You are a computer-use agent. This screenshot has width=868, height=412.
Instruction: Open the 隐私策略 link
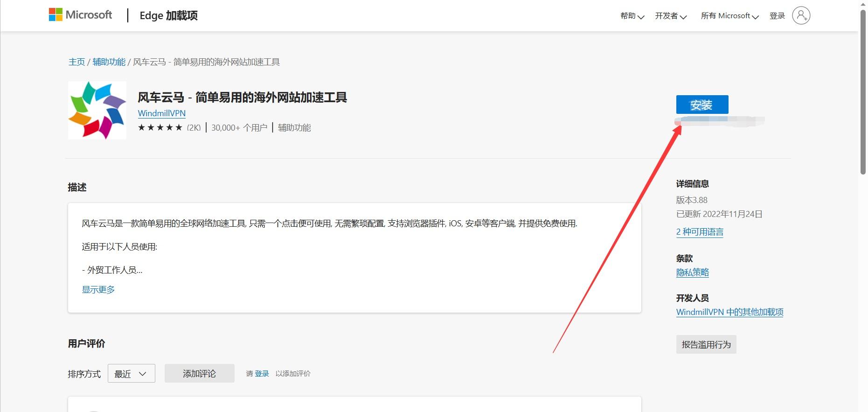click(692, 272)
